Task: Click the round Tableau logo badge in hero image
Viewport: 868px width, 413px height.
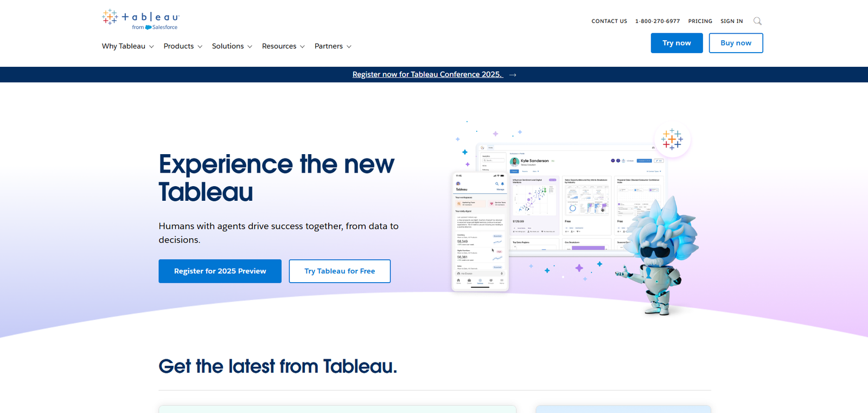Action: point(672,139)
